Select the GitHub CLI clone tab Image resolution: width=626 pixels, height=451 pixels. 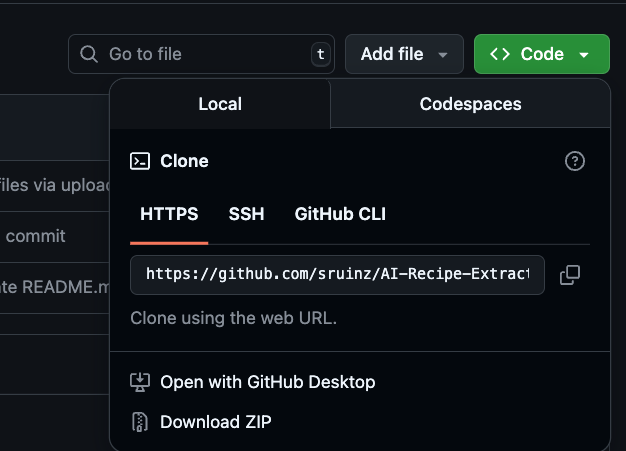tap(340, 214)
